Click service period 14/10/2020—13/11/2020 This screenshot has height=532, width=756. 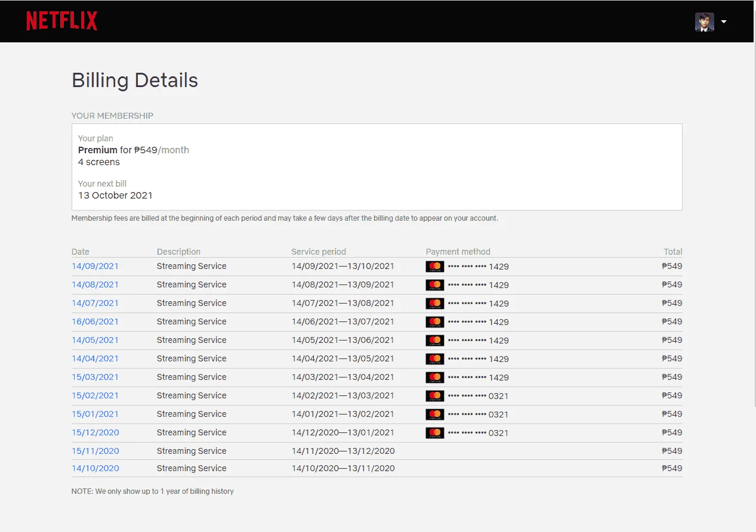pyautogui.click(x=343, y=469)
